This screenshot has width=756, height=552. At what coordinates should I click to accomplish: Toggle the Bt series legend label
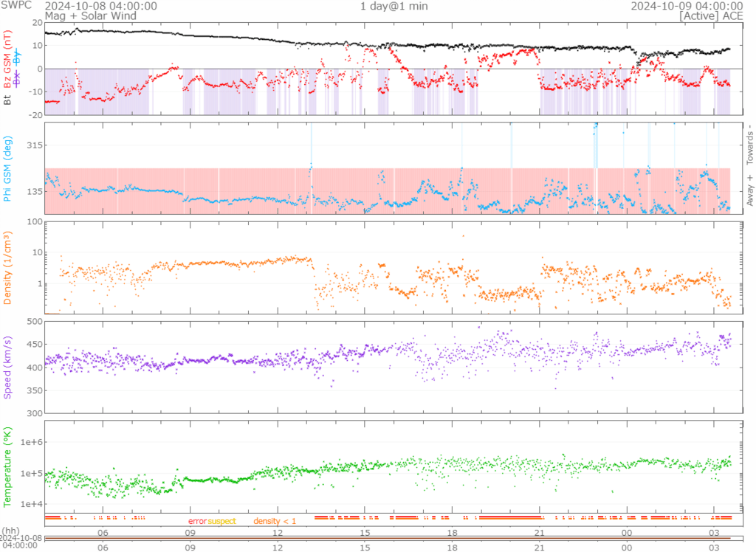click(x=7, y=99)
